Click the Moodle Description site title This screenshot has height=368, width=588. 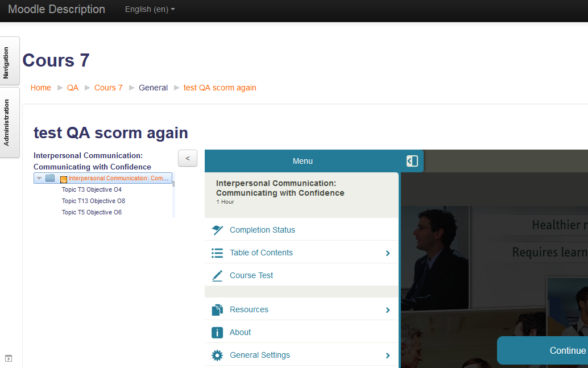click(57, 9)
